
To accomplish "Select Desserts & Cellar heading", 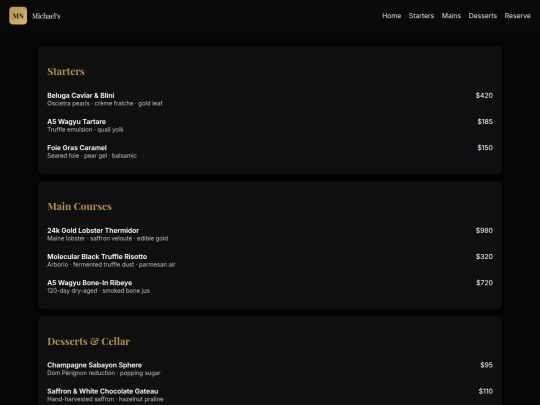I will pyautogui.click(x=89, y=341).
